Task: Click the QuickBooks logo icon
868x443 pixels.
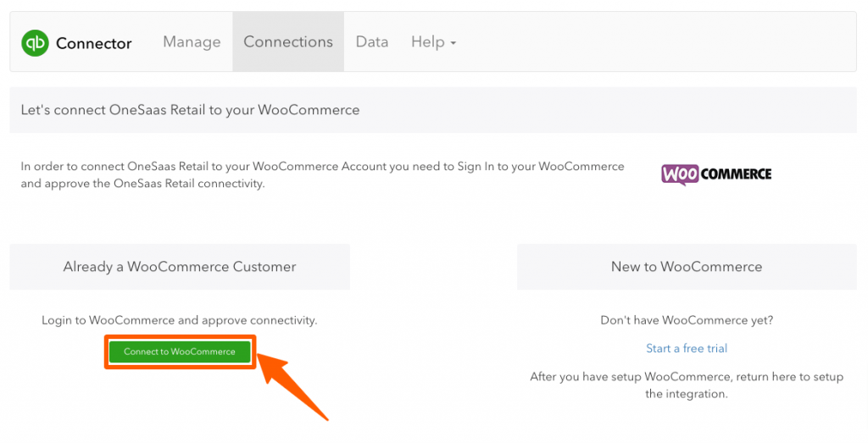Action: pyautogui.click(x=35, y=42)
